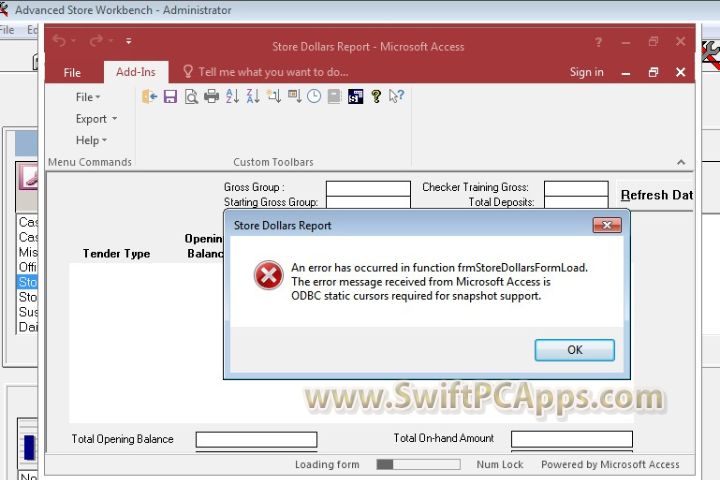Open Print Preview magnifier icon
This screenshot has height=480, width=720.
coord(191,96)
